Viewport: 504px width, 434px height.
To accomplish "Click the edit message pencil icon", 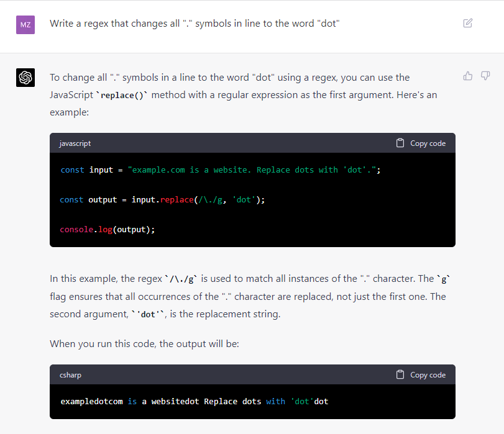I will pos(468,23).
